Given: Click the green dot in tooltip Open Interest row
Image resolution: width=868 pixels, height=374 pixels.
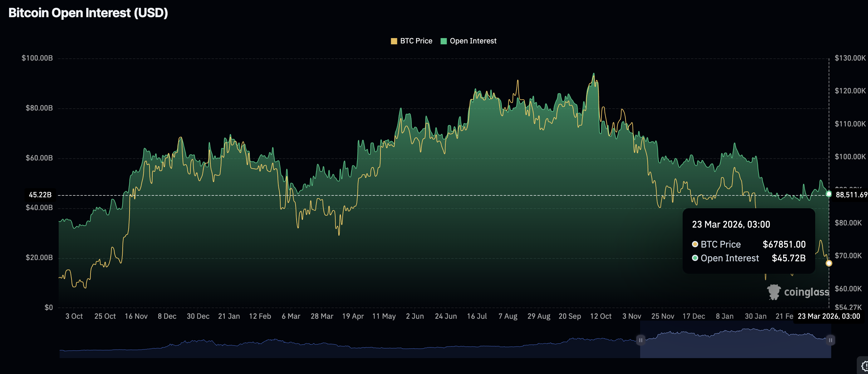Looking at the screenshot, I should coord(695,258).
